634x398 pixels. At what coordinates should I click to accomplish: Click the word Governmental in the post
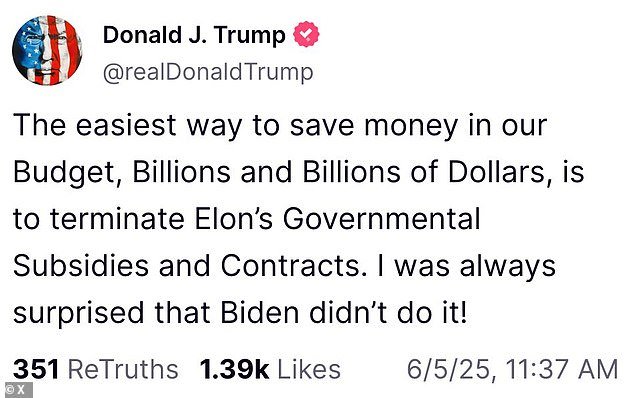382,219
